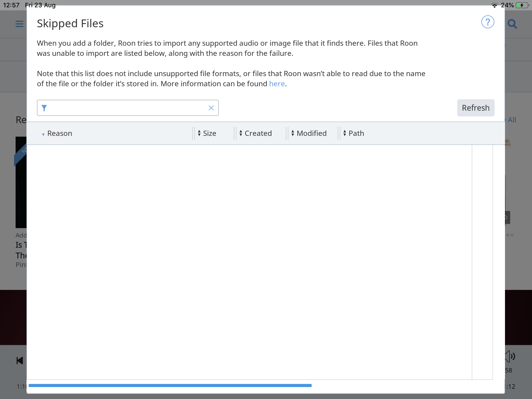Click the blue horizontal scrollbar
Image resolution: width=532 pixels, height=399 pixels.
(170, 385)
